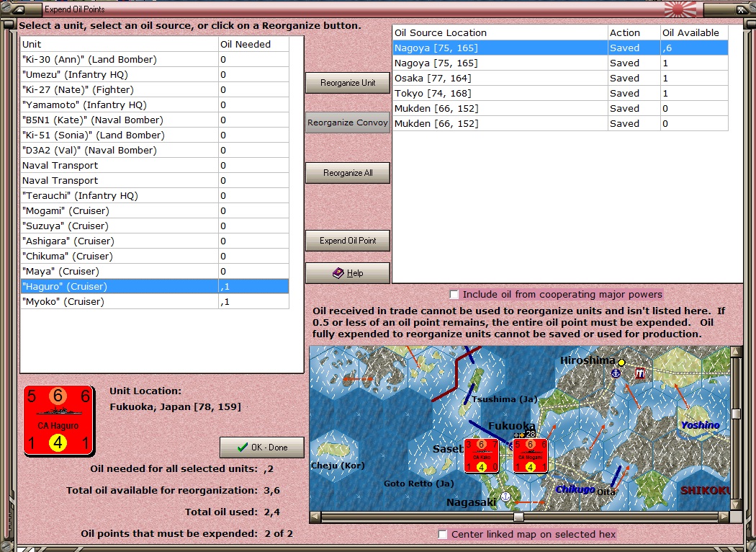Select the "Mogami" (Cruiser) list row
Image resolution: width=756 pixels, height=552 pixels.
tap(155, 211)
